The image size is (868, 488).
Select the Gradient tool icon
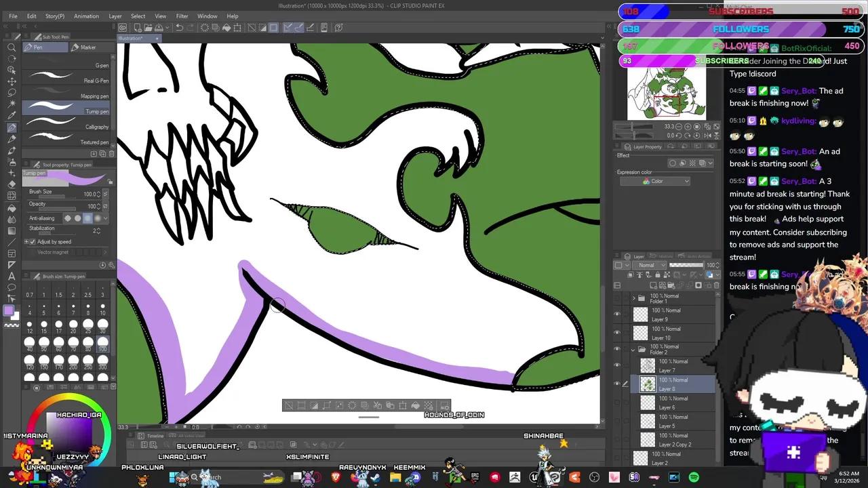coord(12,230)
